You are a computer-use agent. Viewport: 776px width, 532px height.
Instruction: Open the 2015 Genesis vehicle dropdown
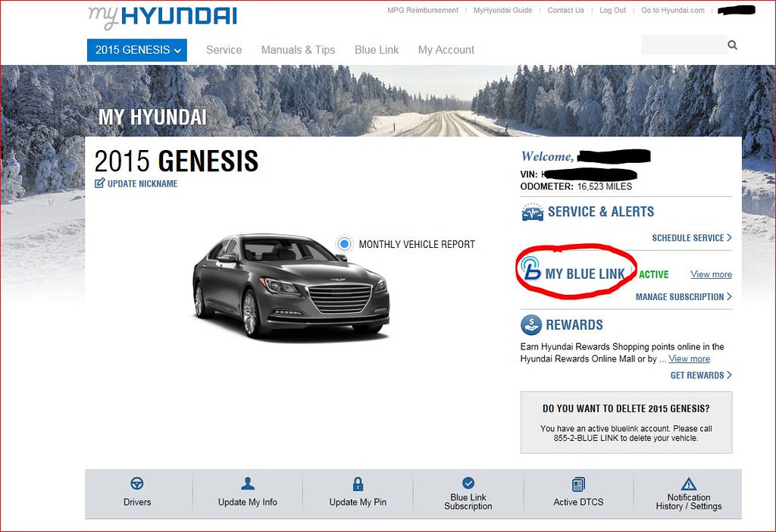click(137, 50)
